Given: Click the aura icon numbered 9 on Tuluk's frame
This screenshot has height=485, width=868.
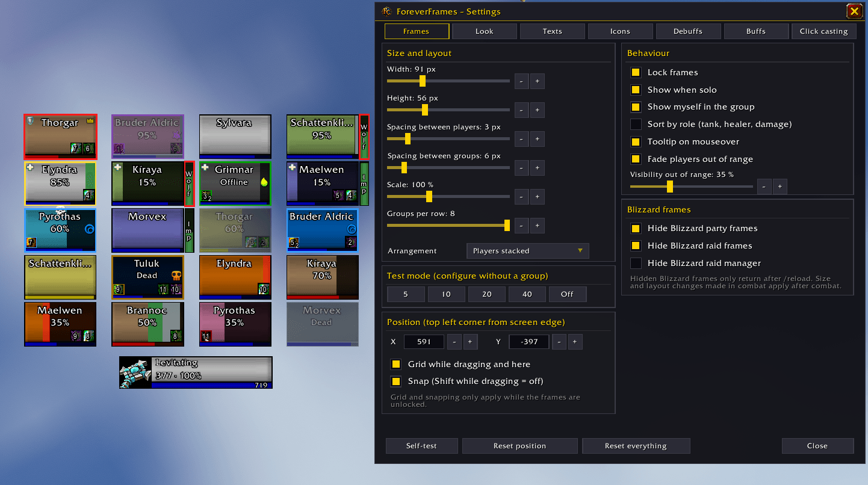Looking at the screenshot, I should [119, 289].
